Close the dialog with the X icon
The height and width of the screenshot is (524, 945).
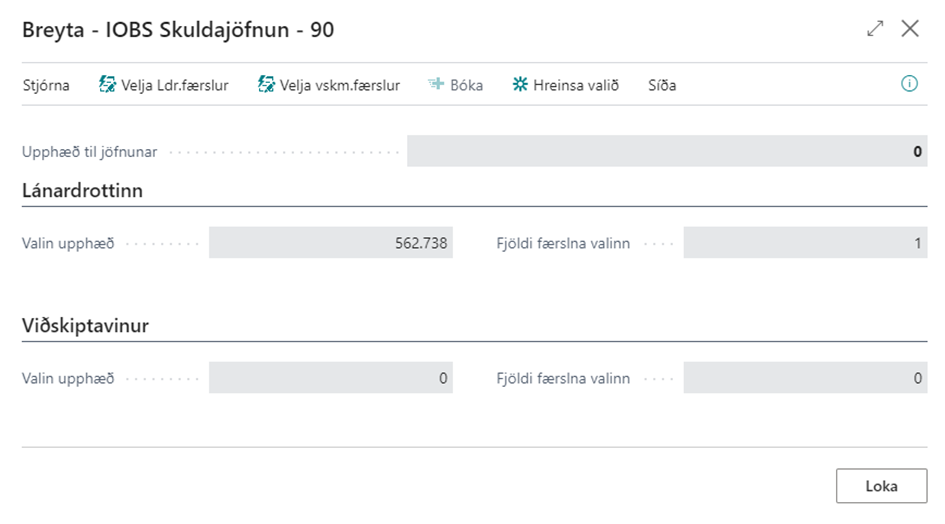[x=910, y=29]
